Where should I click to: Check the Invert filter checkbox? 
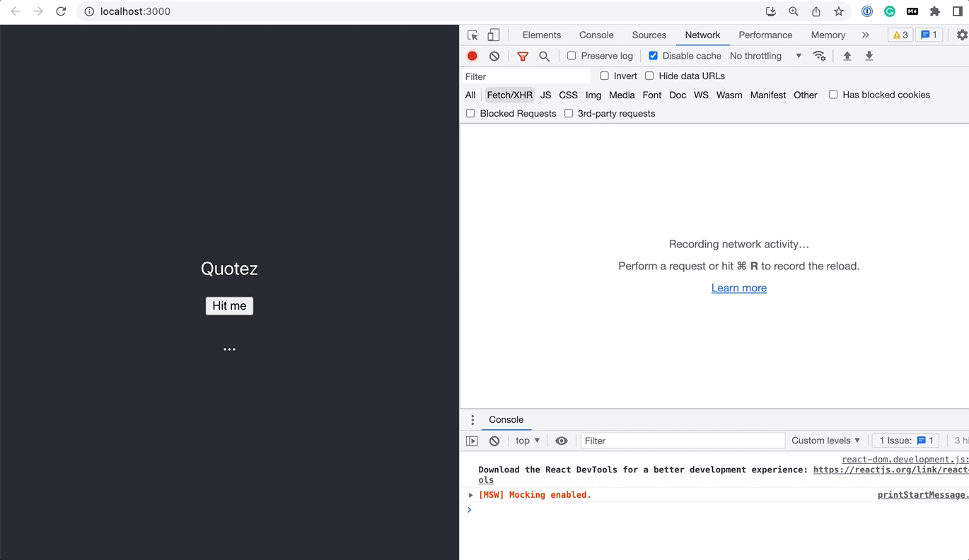[x=604, y=76]
